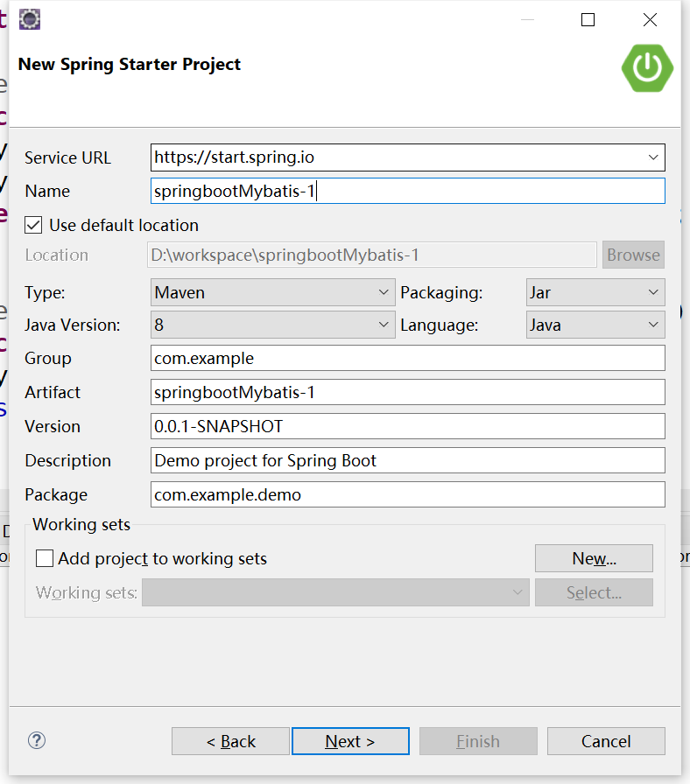Expand the Service URL dropdown

tap(652, 157)
